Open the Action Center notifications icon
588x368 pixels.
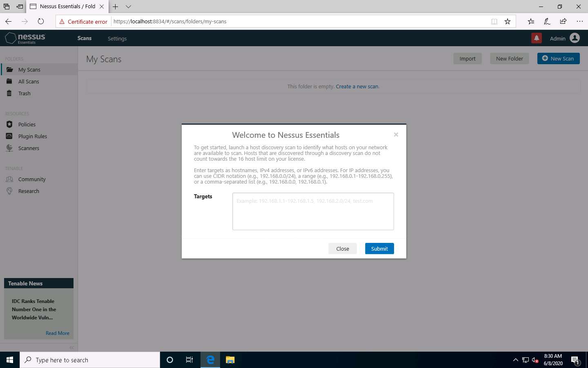[x=575, y=360]
